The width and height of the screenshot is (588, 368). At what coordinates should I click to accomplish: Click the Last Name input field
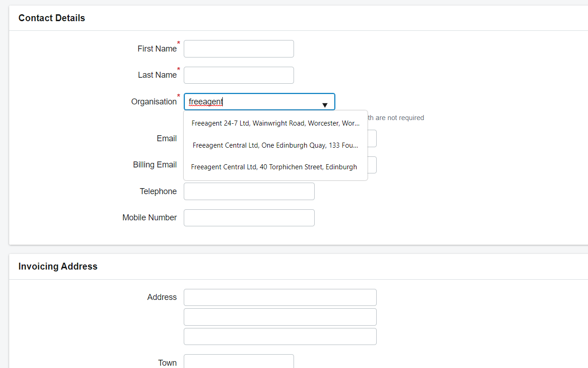click(x=239, y=75)
